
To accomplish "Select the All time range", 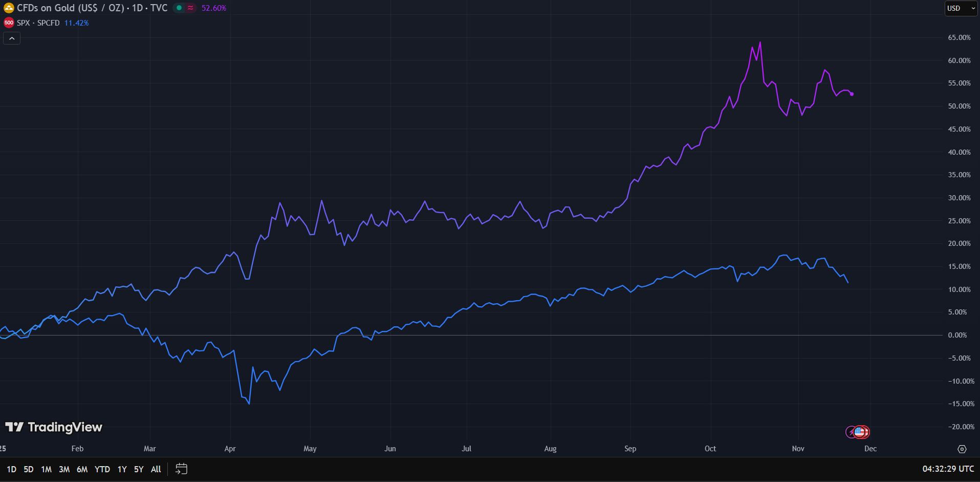I will [x=156, y=469].
